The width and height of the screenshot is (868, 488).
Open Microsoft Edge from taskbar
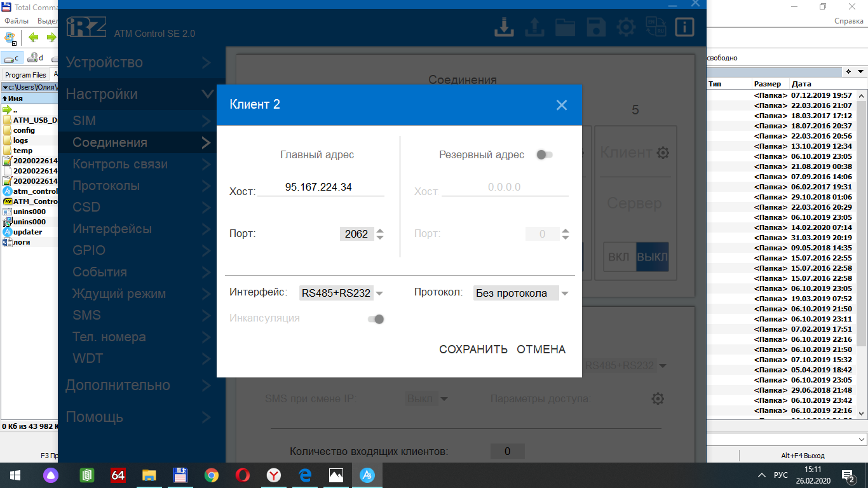(305, 475)
